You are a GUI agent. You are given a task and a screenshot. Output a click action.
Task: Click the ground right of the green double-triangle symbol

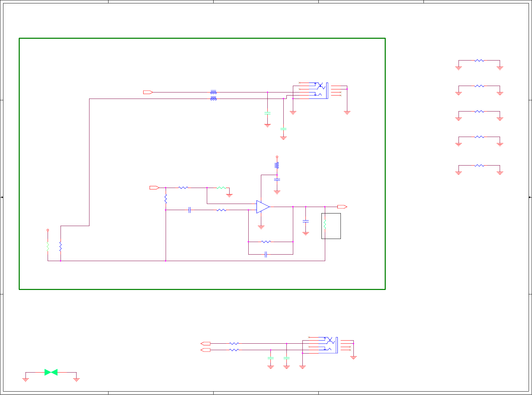click(77, 380)
